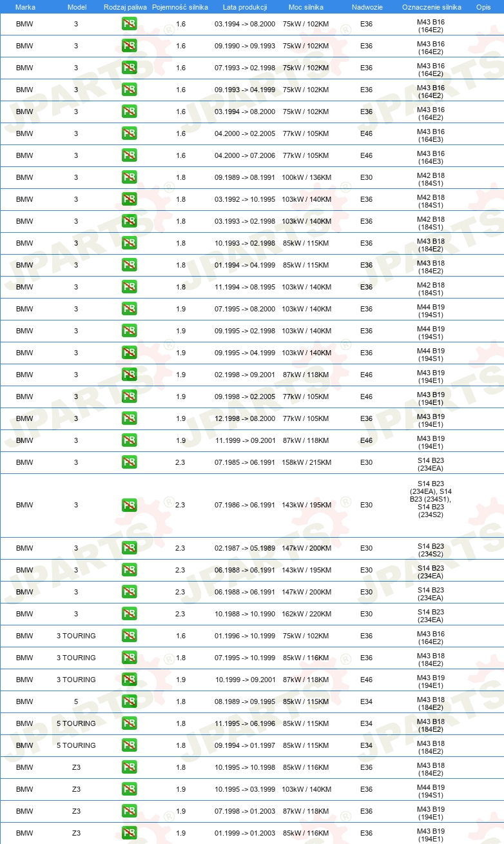The width and height of the screenshot is (504, 844).
Task: Click Z3 in row 10.1995 -> 03.1999
Action: click(76, 789)
